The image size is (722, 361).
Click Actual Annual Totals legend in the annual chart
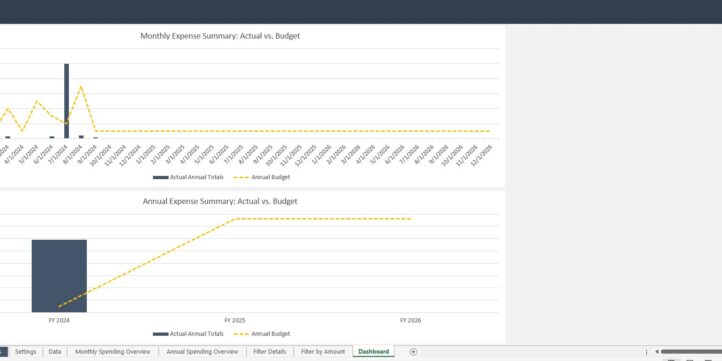point(188,334)
